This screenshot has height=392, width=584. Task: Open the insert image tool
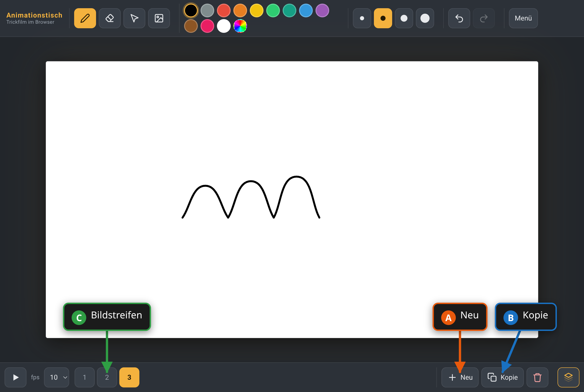click(159, 18)
